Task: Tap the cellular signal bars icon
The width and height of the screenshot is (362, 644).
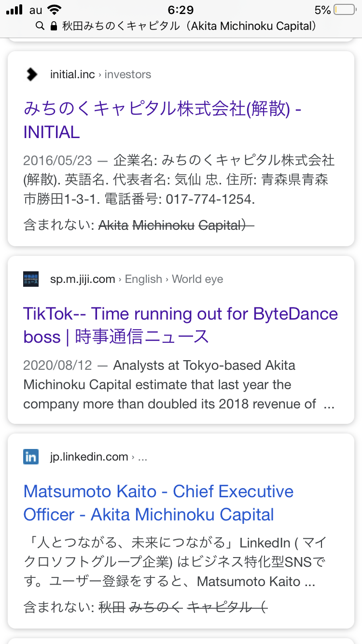Action: click(14, 10)
